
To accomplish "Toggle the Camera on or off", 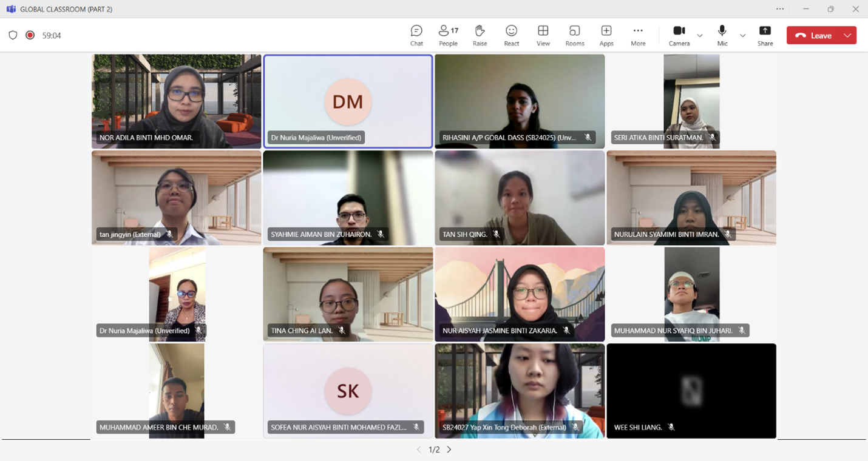I will tap(679, 35).
